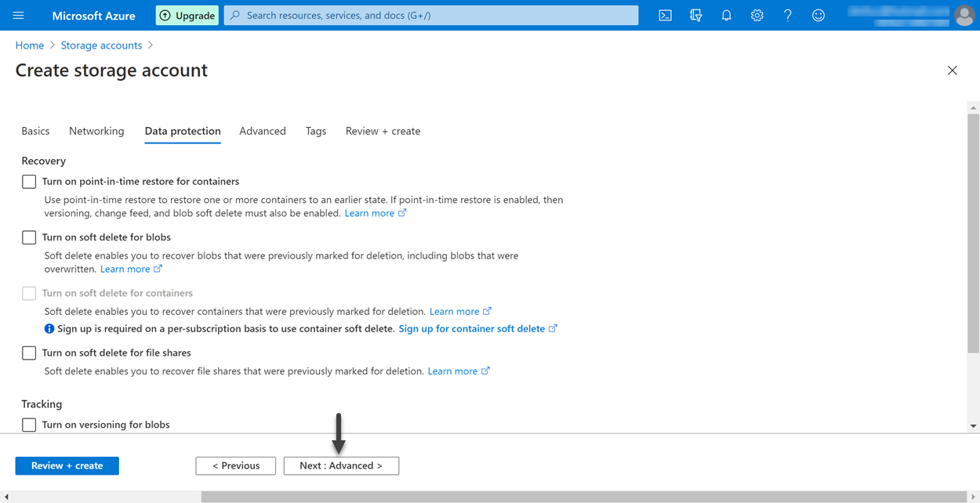Enable point-in-time restore for containers
Image resolution: width=980 pixels, height=503 pixels.
pos(29,182)
